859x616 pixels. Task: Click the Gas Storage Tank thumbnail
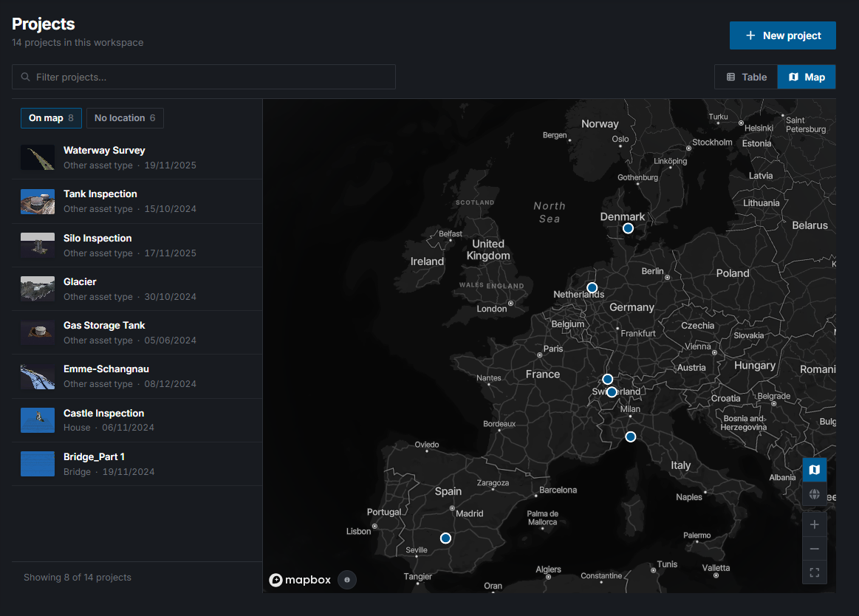[x=38, y=332]
